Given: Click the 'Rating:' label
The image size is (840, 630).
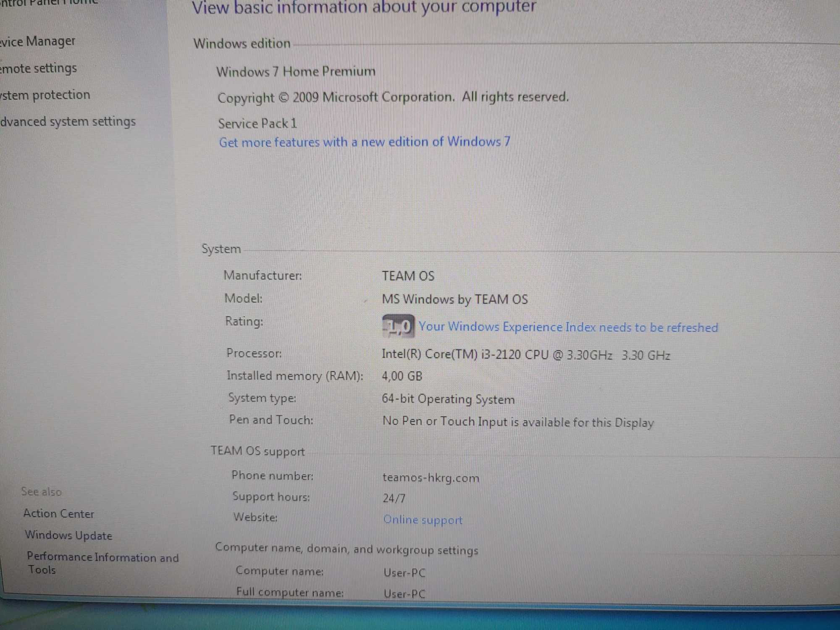Looking at the screenshot, I should [244, 321].
